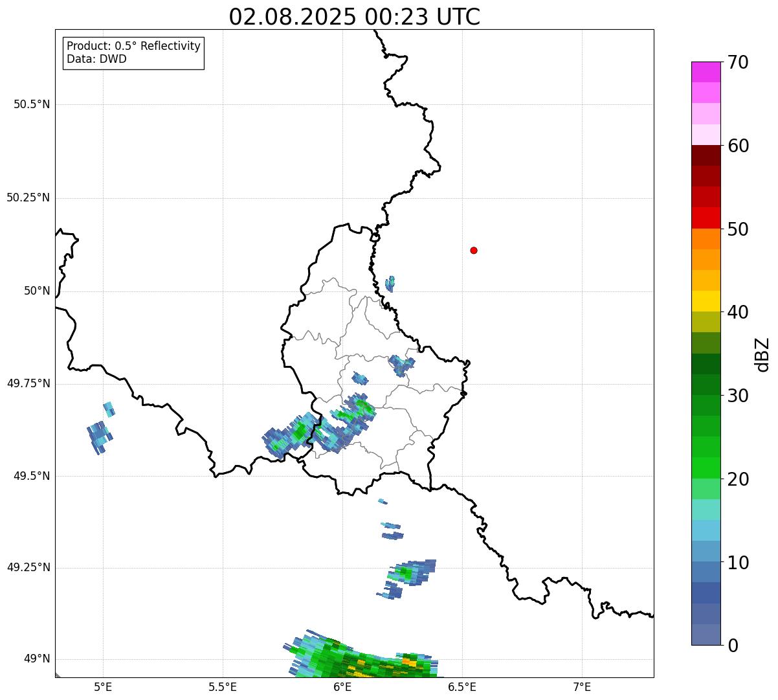Click the 6.5°E longitude label
Screen dimensions: 778x700
(x=462, y=687)
